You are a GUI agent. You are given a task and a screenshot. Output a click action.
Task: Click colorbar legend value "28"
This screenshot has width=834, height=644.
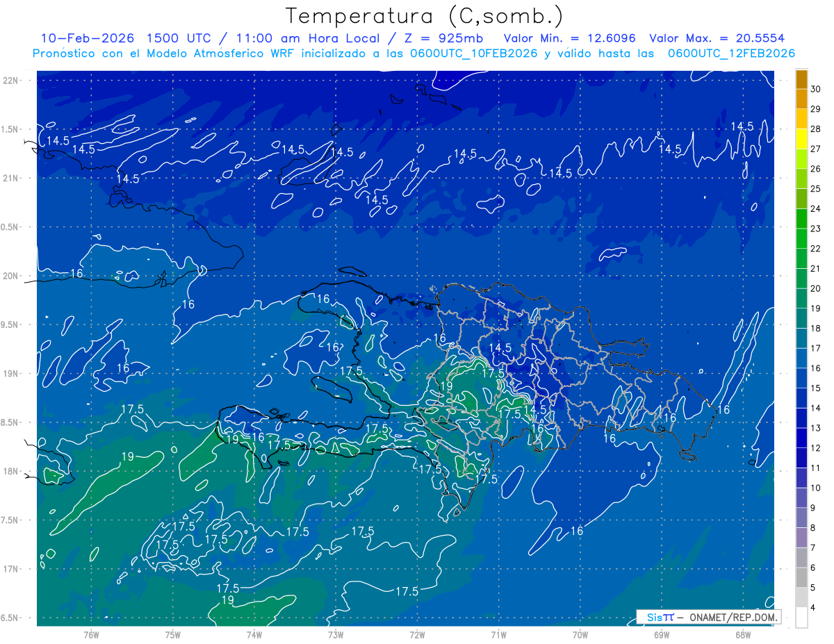click(815, 129)
